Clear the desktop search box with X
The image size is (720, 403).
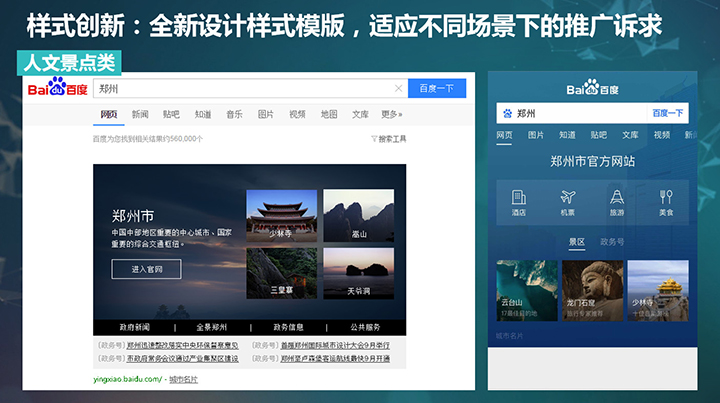coord(399,89)
